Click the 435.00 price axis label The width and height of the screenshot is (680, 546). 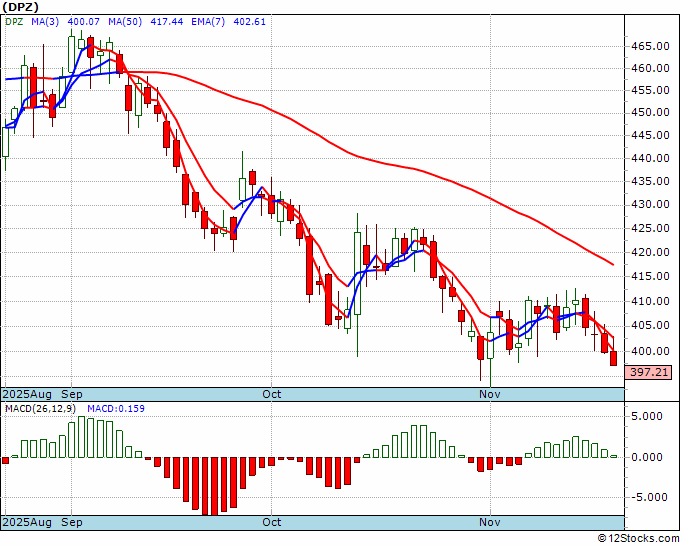[649, 181]
